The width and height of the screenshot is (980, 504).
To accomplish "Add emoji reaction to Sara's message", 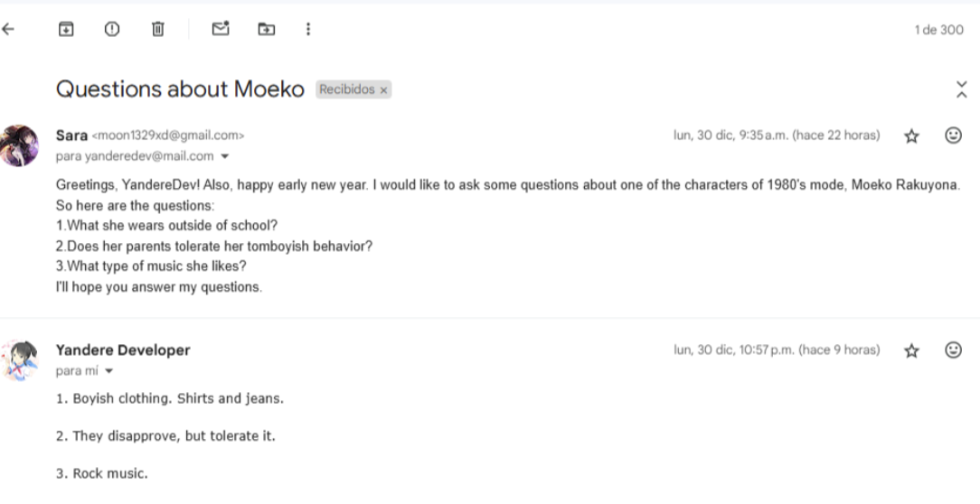I will tap(953, 135).
